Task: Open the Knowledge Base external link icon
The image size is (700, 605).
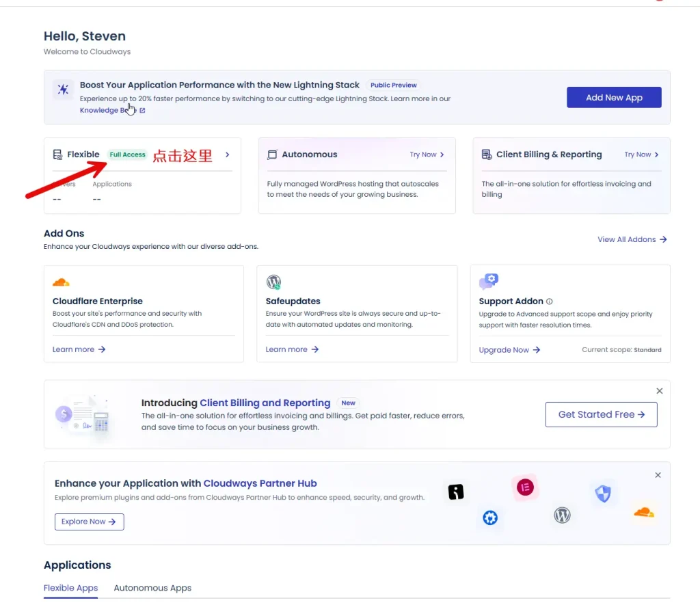Action: coord(142,110)
